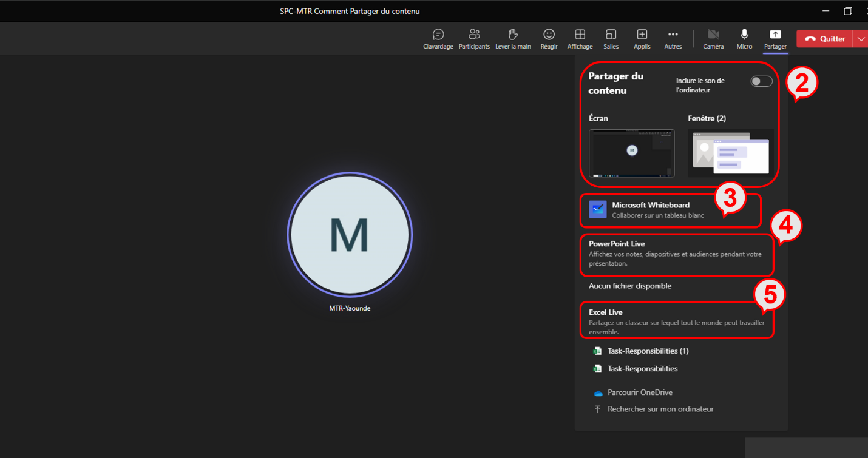Share the Task-Responsibilities (1) Excel file
Screen dimensions: 868x458
(647, 351)
